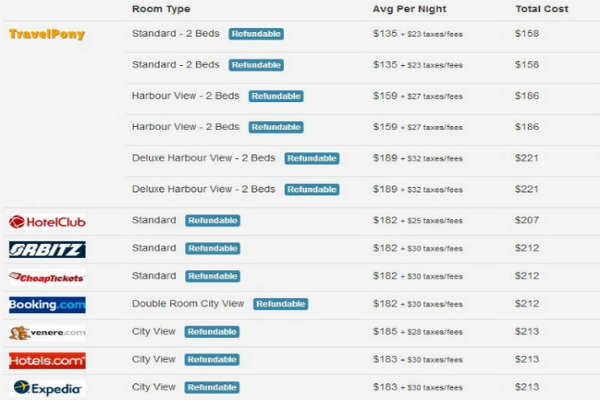This screenshot has width=600, height=400.
Task: Click the Hotels.com logo
Action: coord(47,360)
